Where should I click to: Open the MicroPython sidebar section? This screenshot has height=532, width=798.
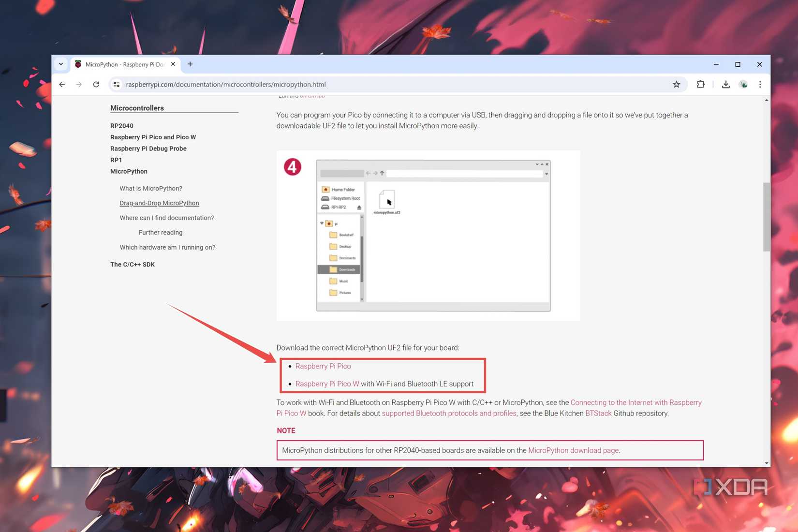pos(129,171)
